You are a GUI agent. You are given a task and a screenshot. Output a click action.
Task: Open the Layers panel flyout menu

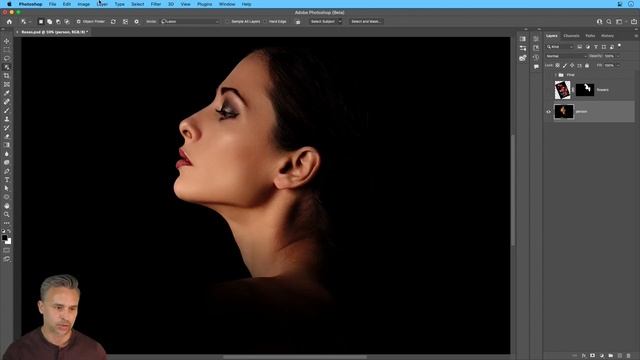636,36
